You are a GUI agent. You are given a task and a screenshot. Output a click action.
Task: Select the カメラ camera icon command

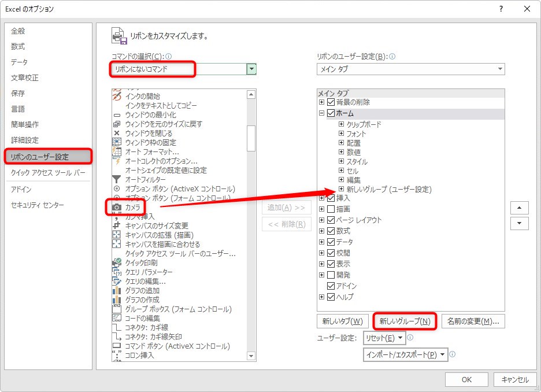tap(117, 207)
